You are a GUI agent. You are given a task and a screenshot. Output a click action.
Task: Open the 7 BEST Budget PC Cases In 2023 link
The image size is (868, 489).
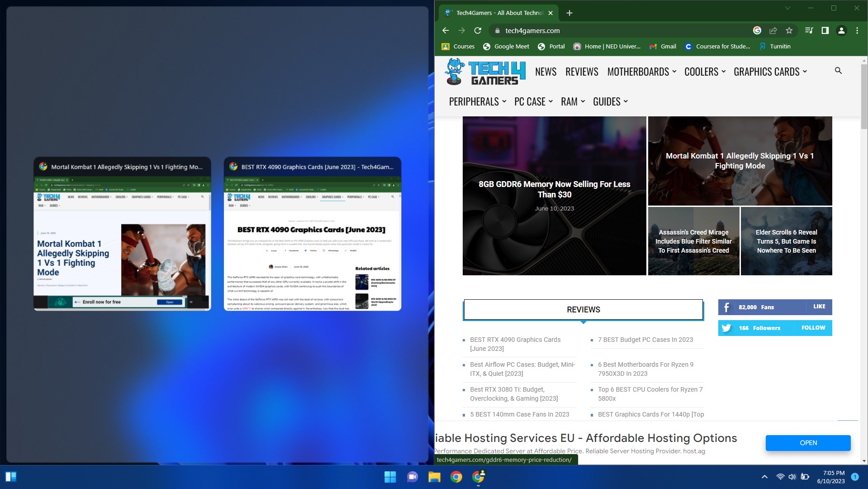(645, 340)
